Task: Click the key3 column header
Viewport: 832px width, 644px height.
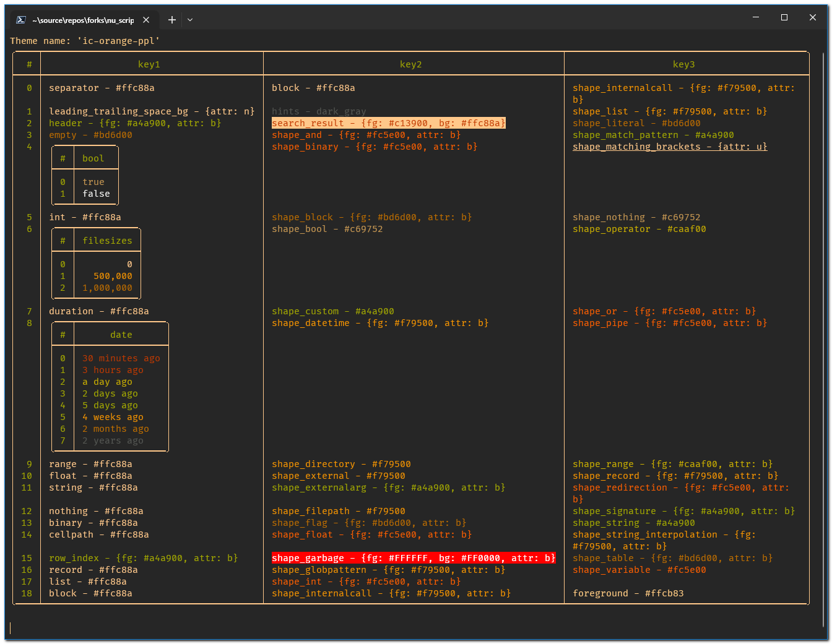Action: coord(684,64)
